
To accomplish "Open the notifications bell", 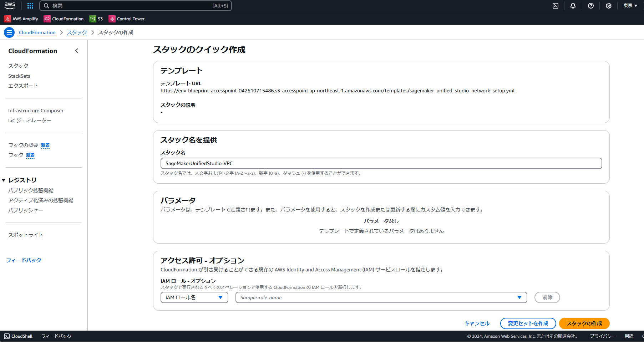I will (x=573, y=6).
